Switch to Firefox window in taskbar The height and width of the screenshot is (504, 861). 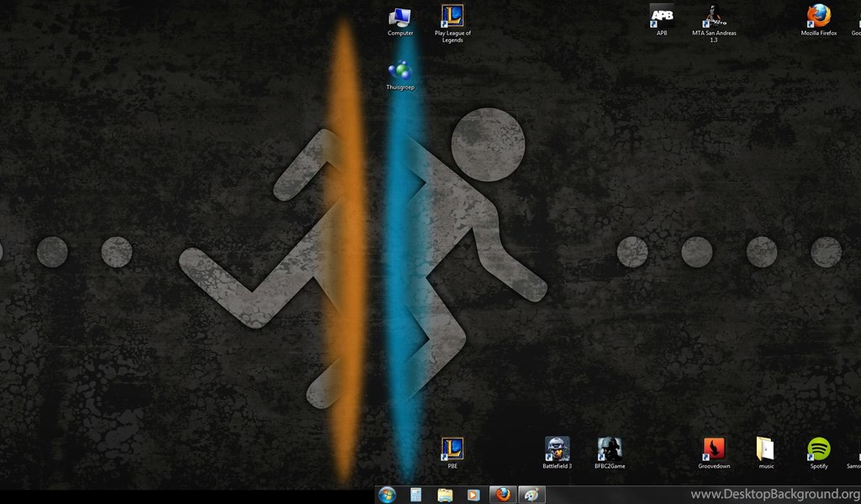[503, 495]
